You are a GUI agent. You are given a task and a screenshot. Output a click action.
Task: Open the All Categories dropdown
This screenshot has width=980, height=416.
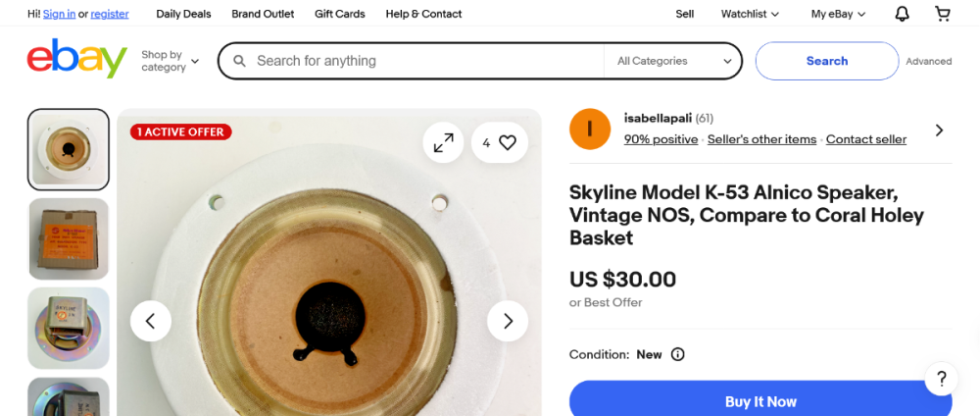(674, 61)
